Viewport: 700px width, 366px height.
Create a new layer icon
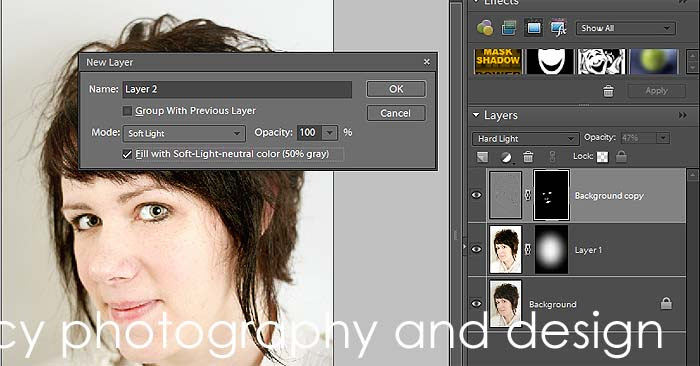click(x=483, y=157)
